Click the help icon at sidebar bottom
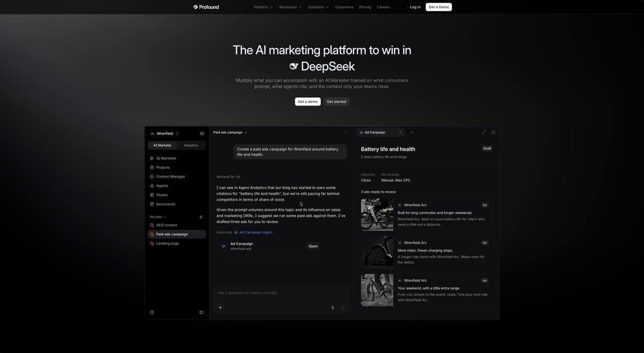 [152, 312]
